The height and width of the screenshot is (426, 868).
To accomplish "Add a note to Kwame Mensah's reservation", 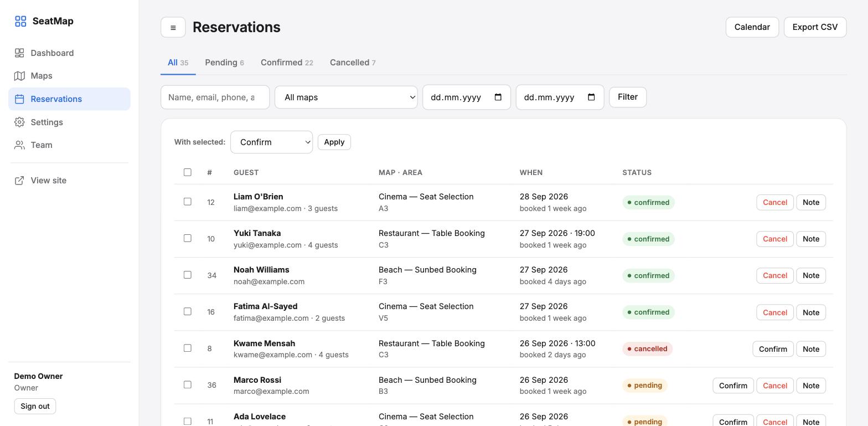I will click(811, 349).
